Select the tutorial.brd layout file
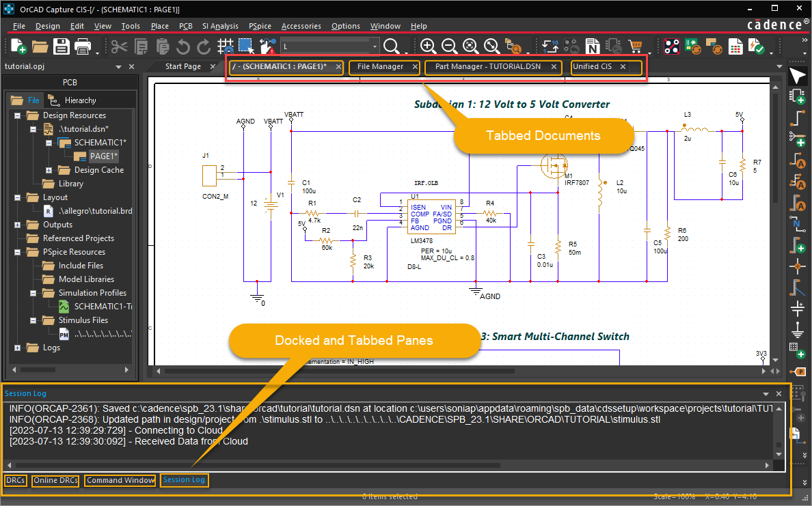The height and width of the screenshot is (506, 812). (95, 211)
